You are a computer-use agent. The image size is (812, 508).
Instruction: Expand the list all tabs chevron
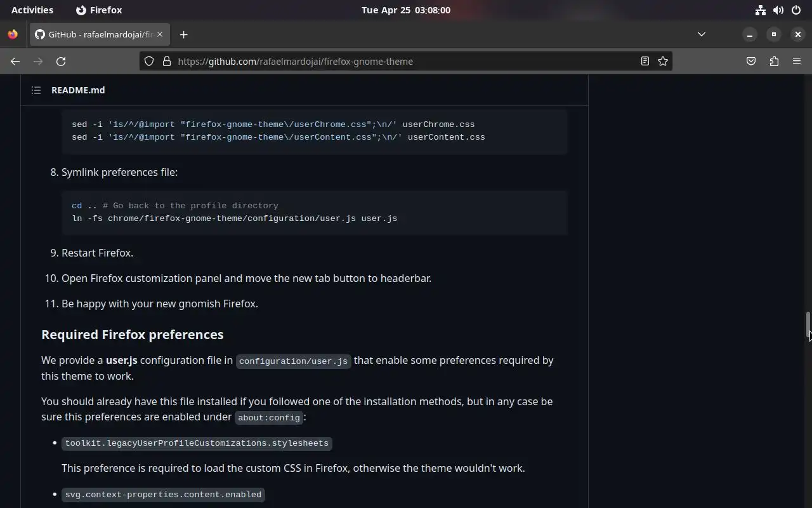coord(702,34)
